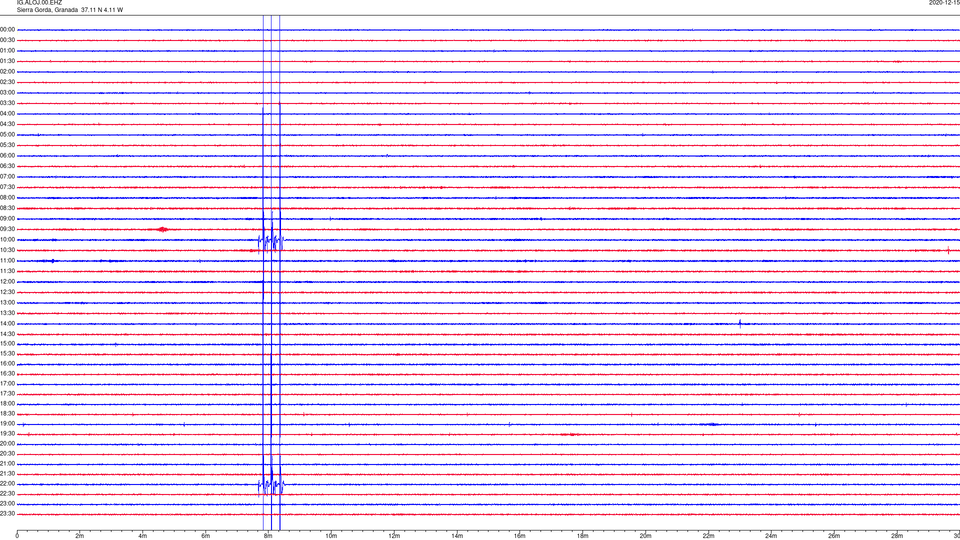Select the 10:30 time label
The image size is (960, 540).
coord(7,250)
